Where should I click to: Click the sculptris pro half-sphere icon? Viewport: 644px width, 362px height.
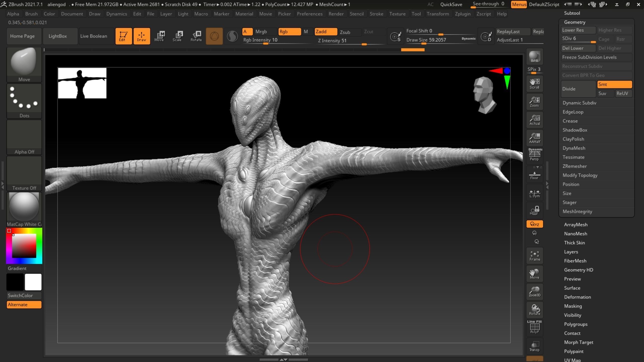(232, 36)
